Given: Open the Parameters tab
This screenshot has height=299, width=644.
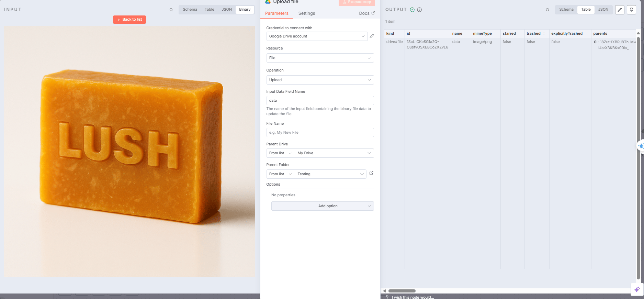Looking at the screenshot, I should (x=277, y=13).
